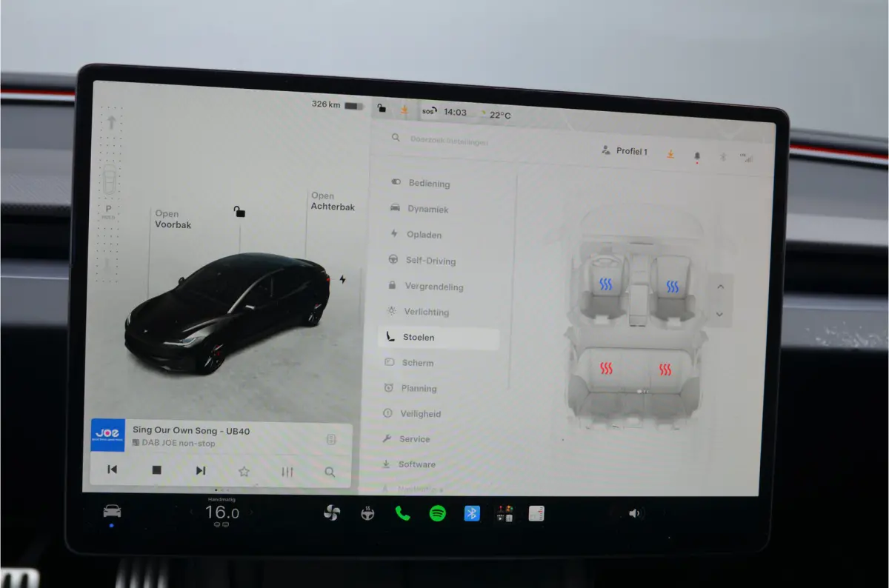Skip to next track
This screenshot has width=889, height=588.
[200, 470]
